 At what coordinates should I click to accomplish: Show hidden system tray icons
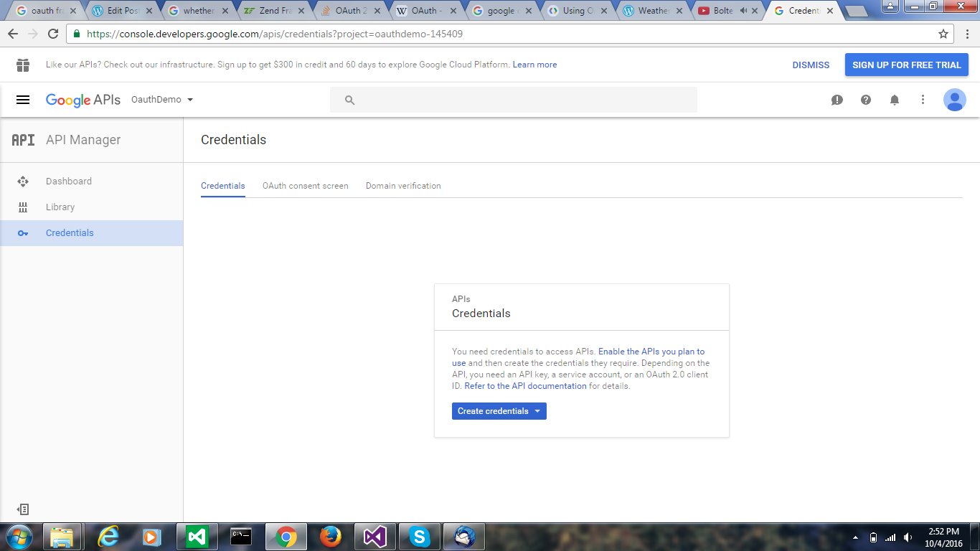855,537
